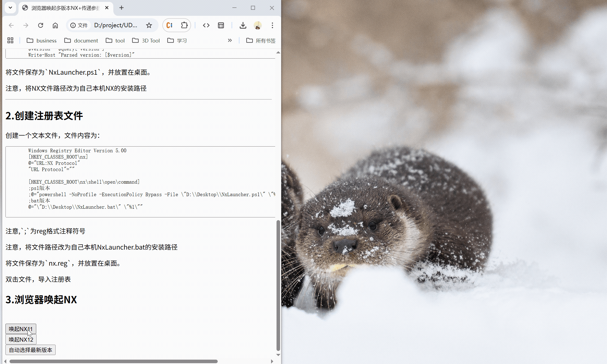Open the 文件 site info badge
607x364 pixels.
pyautogui.click(x=79, y=25)
